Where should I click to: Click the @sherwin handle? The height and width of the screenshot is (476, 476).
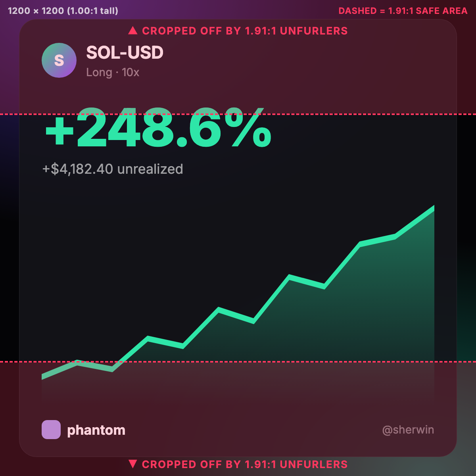point(408,430)
